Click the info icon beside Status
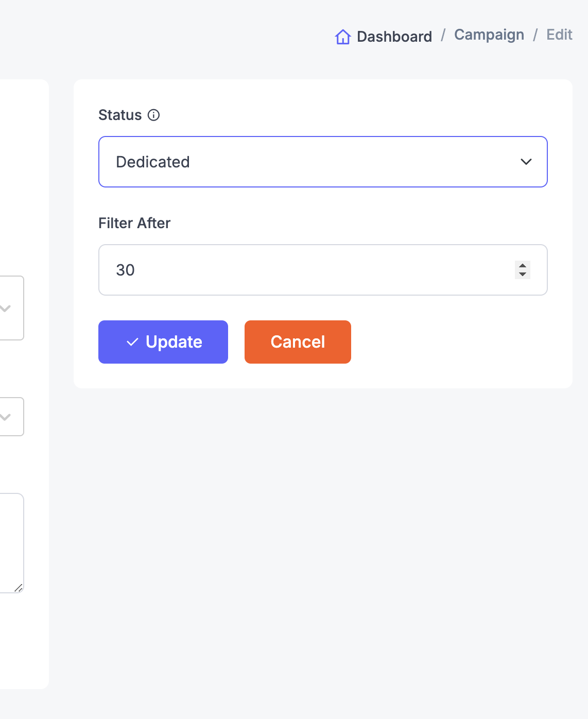Image resolution: width=588 pixels, height=719 pixels. tap(153, 115)
